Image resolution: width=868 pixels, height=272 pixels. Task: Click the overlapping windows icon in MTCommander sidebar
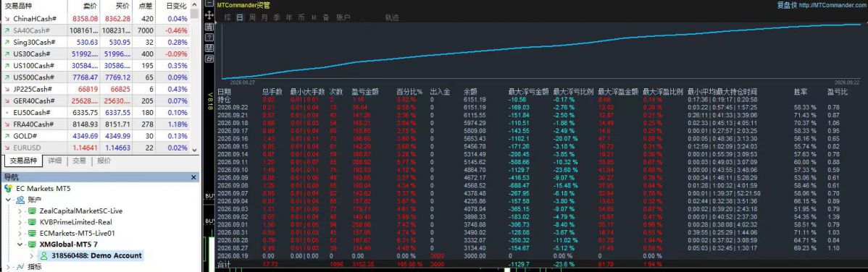pyautogui.click(x=209, y=59)
